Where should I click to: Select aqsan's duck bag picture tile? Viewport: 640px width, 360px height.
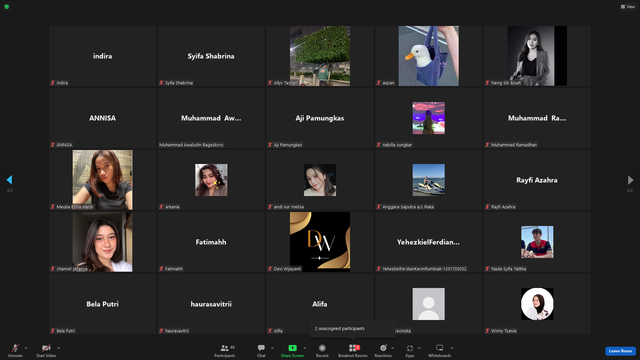(429, 56)
